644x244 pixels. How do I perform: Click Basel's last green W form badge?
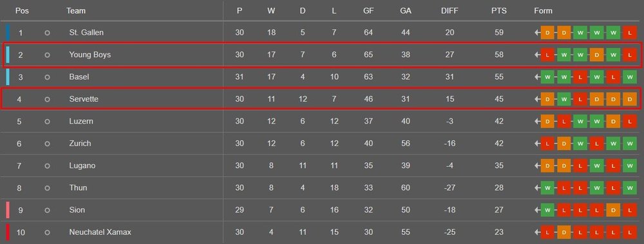[630, 77]
